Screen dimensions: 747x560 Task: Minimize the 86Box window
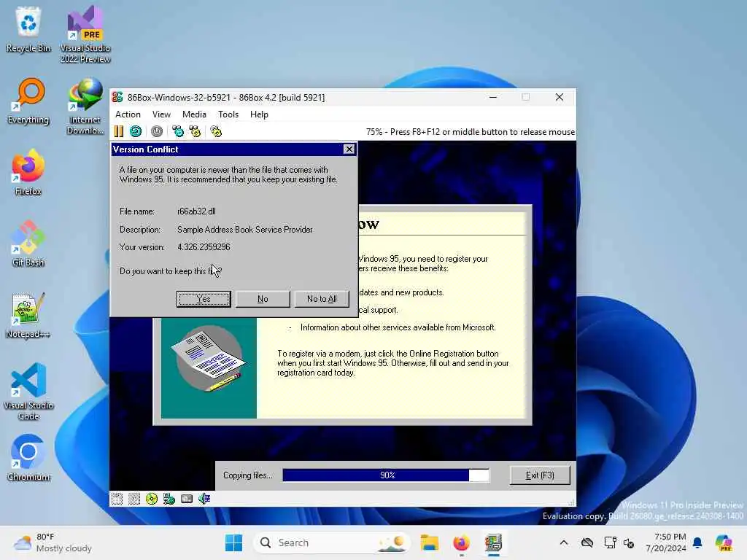(493, 97)
